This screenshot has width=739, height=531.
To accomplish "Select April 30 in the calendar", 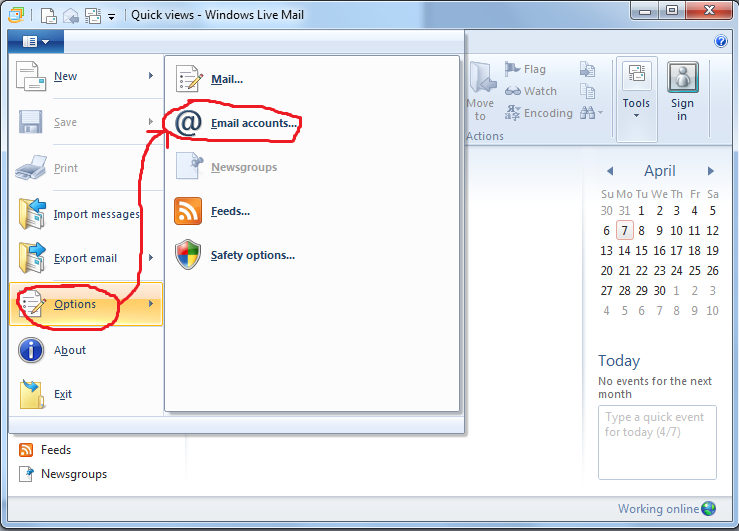I will pos(659,291).
